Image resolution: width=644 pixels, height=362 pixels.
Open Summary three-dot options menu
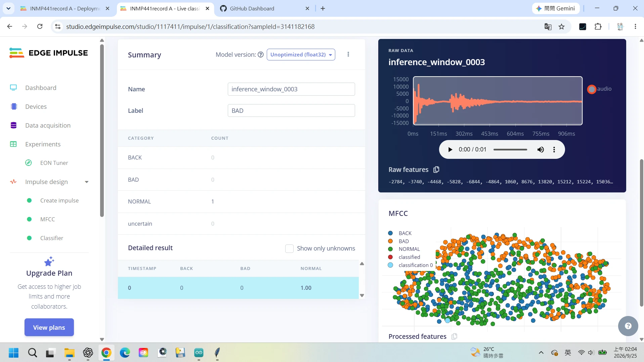coord(348,54)
